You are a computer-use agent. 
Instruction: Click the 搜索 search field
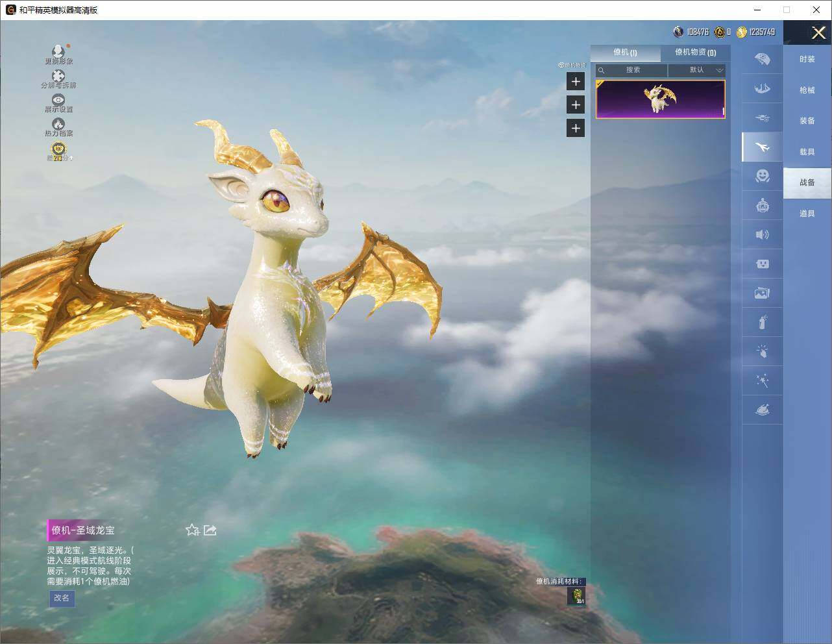[x=631, y=70]
